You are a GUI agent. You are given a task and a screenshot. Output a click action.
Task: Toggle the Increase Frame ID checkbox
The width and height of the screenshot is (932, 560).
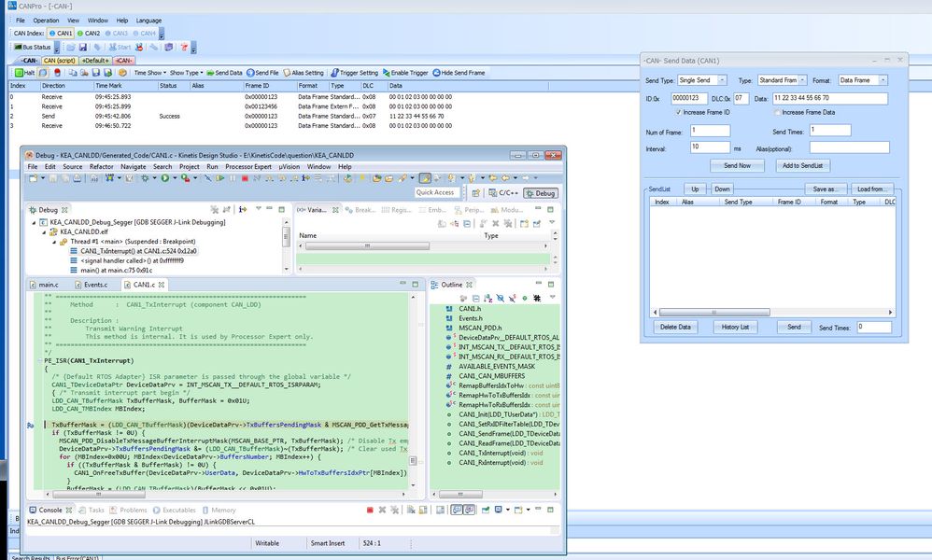pos(678,112)
